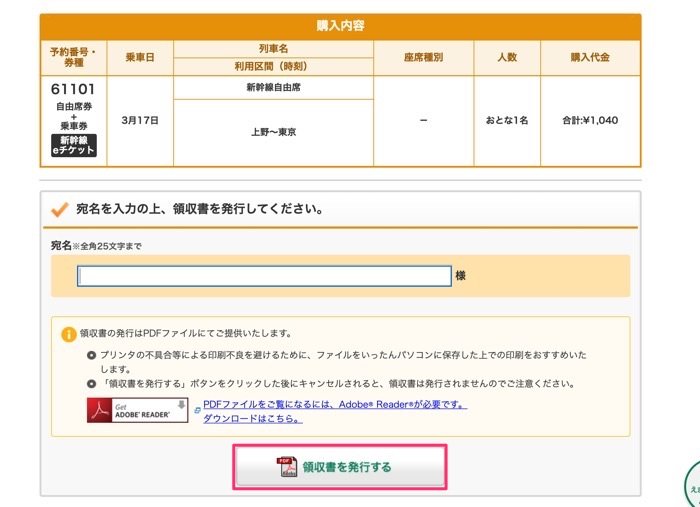
Task: Select the 上野〜東京 section cell
Action: tap(273, 133)
